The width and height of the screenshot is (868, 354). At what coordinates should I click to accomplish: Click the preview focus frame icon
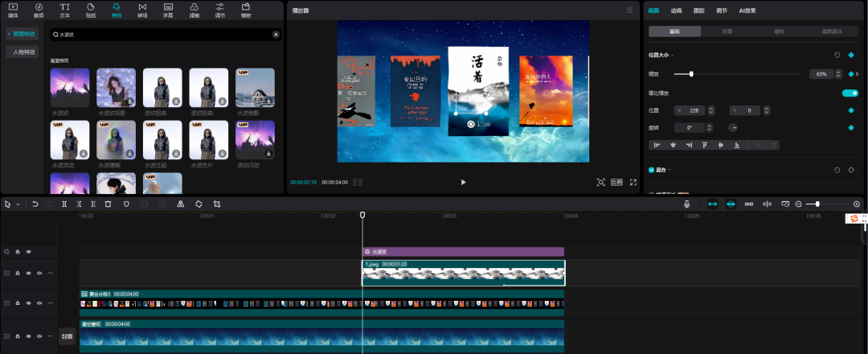pos(600,183)
